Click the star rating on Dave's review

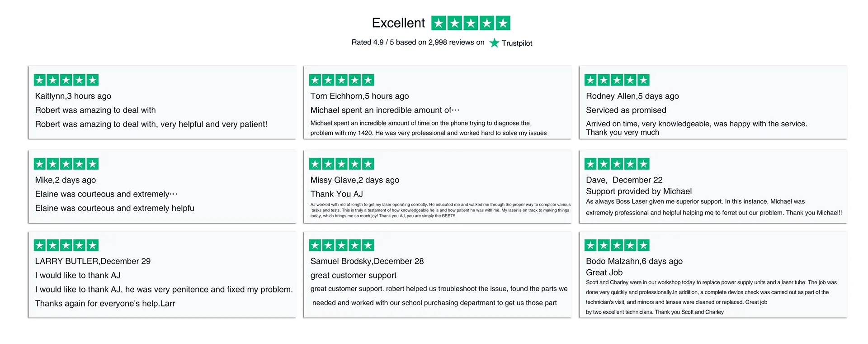tap(617, 164)
